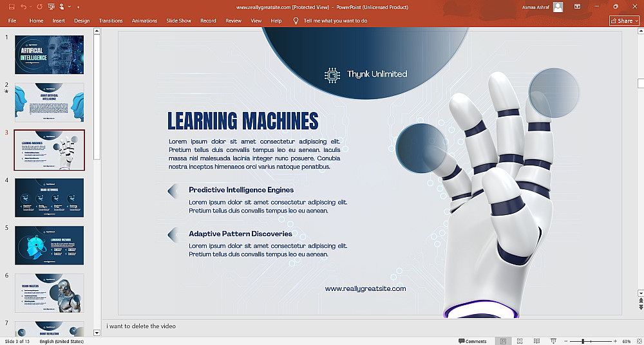Switch to Normal view icon
This screenshot has width=644, height=345.
pyautogui.click(x=503, y=341)
